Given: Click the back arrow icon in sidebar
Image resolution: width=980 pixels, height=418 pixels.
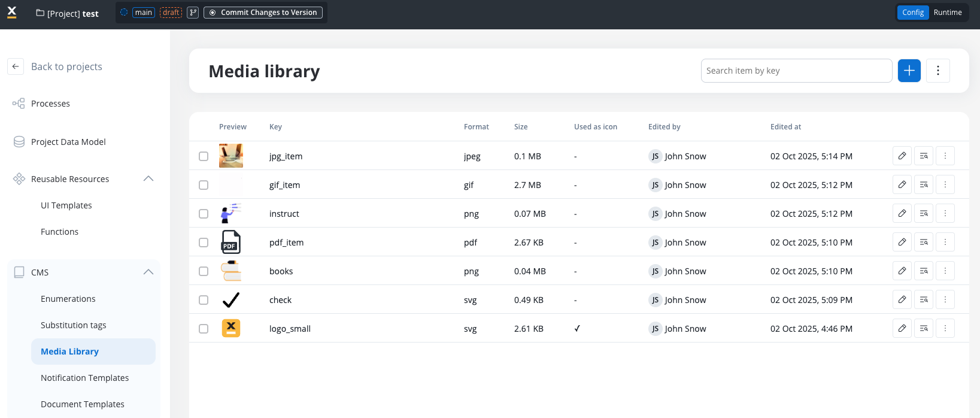Looking at the screenshot, I should pyautogui.click(x=16, y=66).
